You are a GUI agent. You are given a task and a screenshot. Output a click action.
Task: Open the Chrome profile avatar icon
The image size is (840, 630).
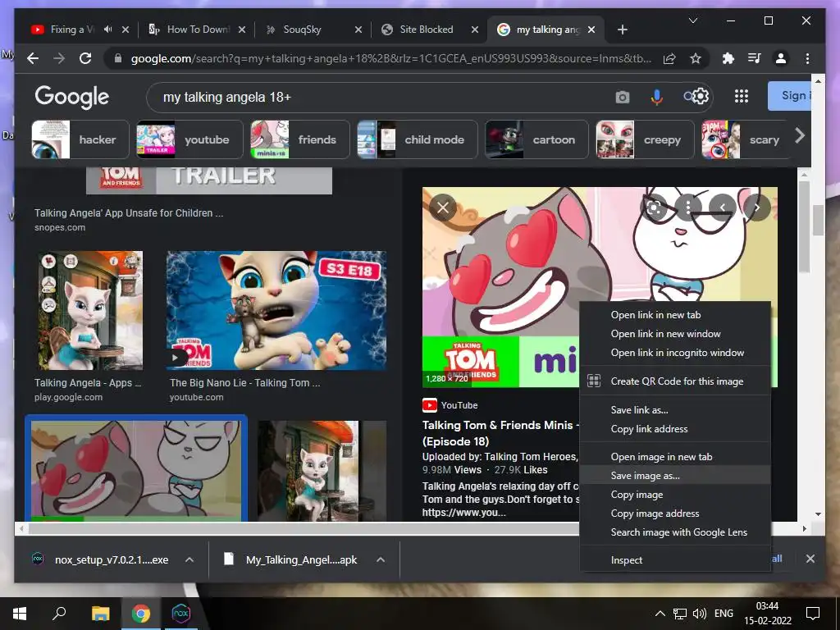tap(781, 58)
